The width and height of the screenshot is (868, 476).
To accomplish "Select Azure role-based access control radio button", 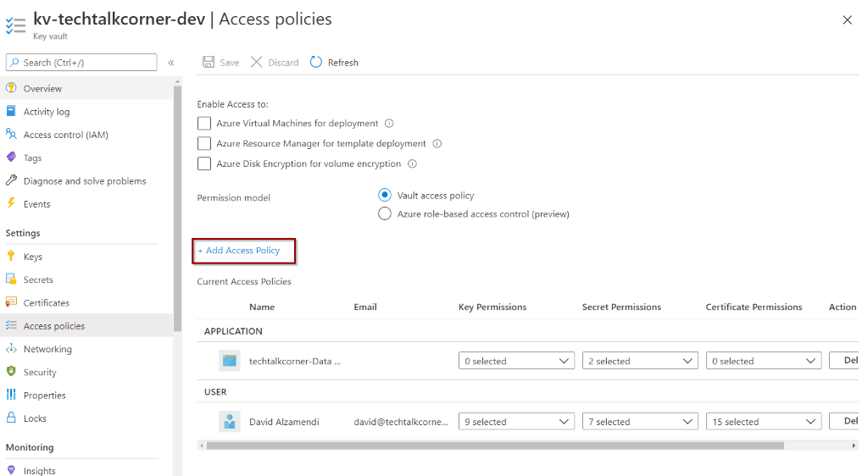I will [x=385, y=214].
